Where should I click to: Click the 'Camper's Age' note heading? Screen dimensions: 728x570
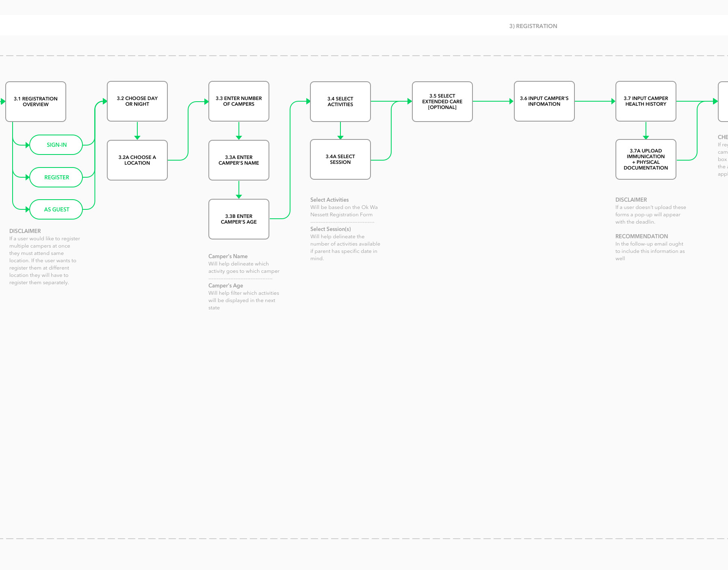click(225, 285)
